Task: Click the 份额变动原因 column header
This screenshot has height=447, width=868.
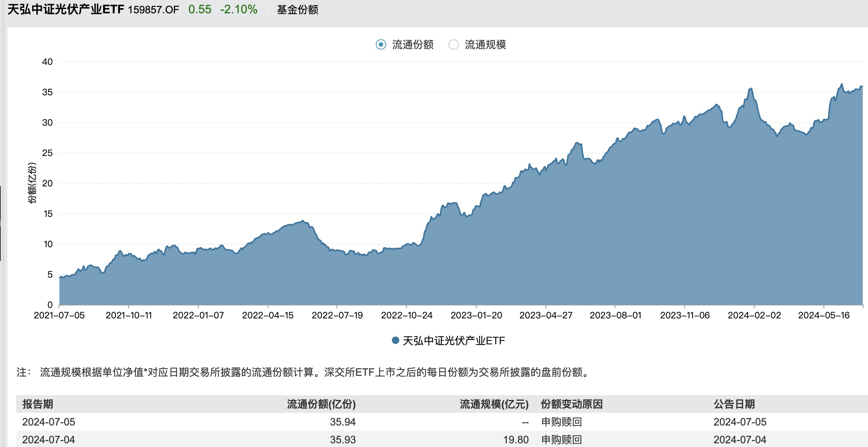Action: 572,404
